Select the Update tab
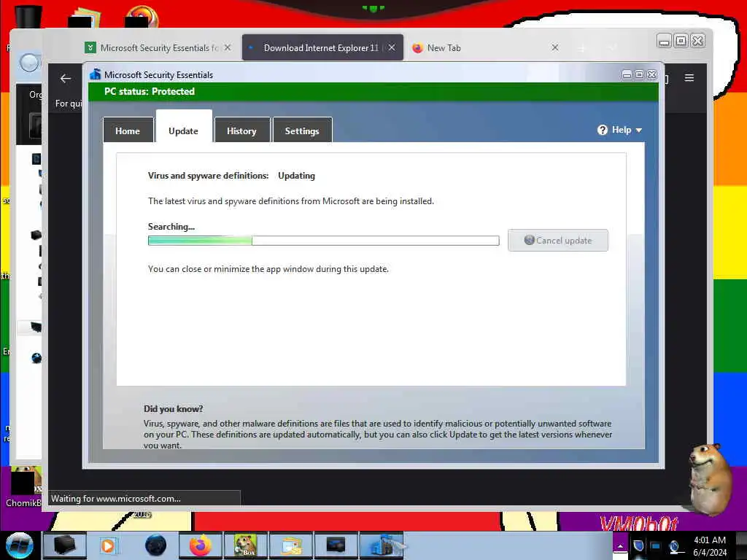 [183, 127]
